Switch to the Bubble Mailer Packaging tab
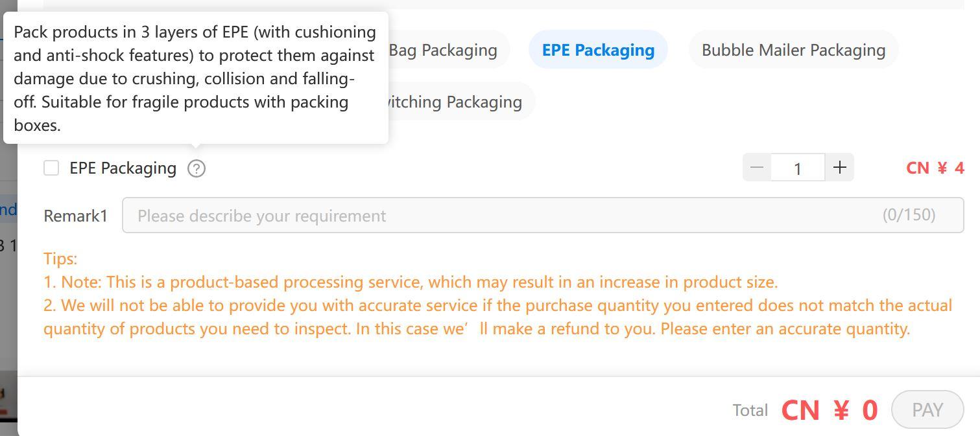Image resolution: width=980 pixels, height=436 pixels. (x=793, y=50)
